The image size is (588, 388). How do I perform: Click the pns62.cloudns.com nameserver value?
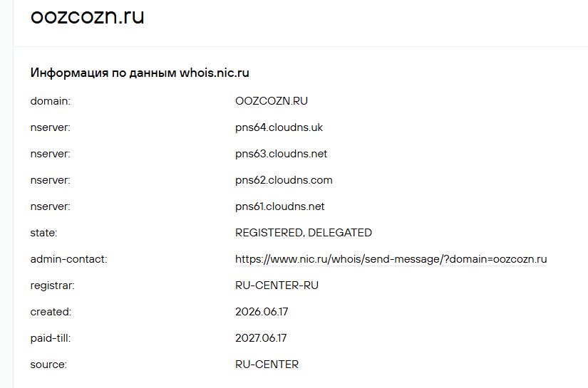284,180
